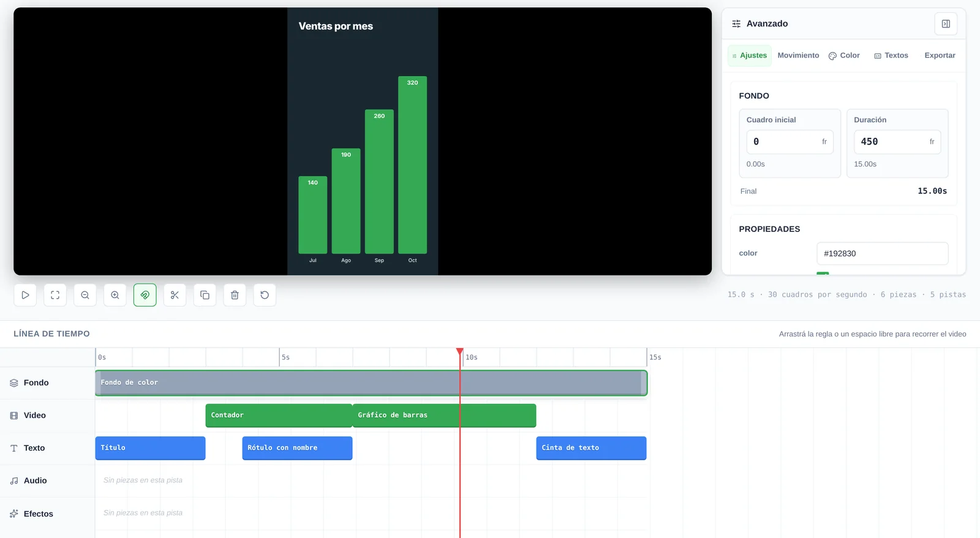Image resolution: width=980 pixels, height=538 pixels.
Task: Click the fullscreen preview icon
Action: [55, 295]
